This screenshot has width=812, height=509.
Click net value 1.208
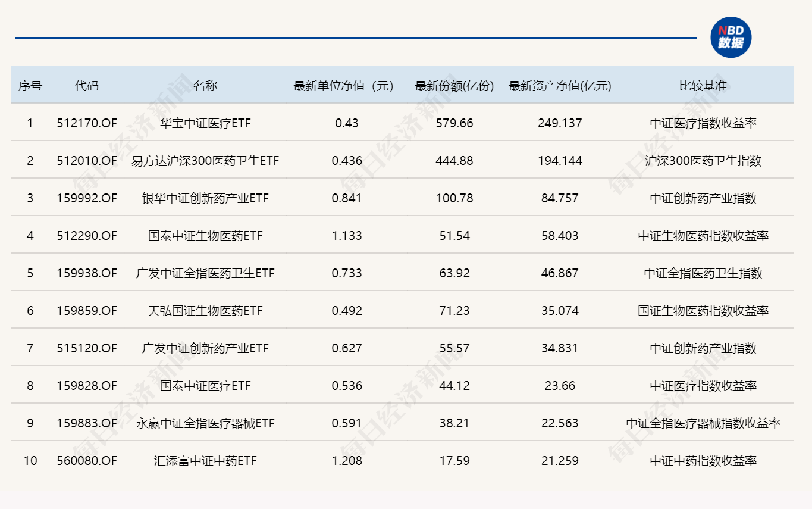(x=347, y=461)
